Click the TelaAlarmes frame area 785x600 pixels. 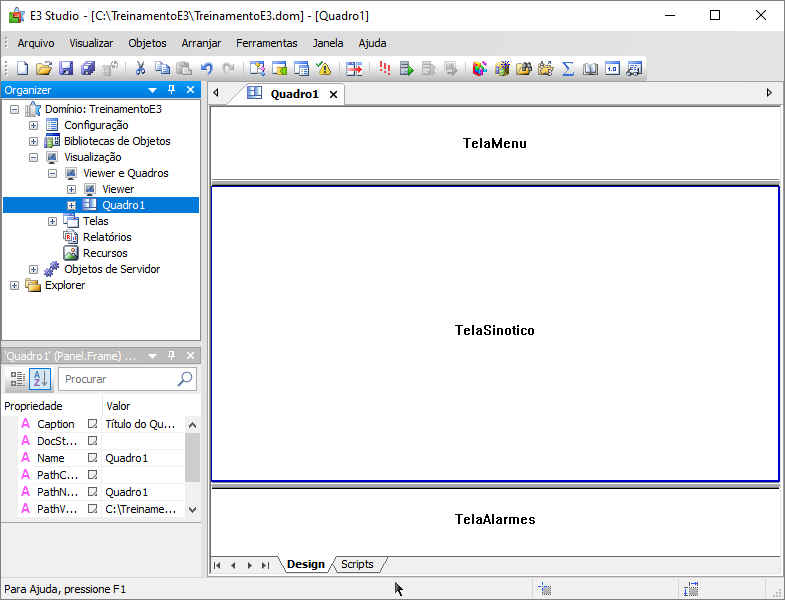pos(495,520)
